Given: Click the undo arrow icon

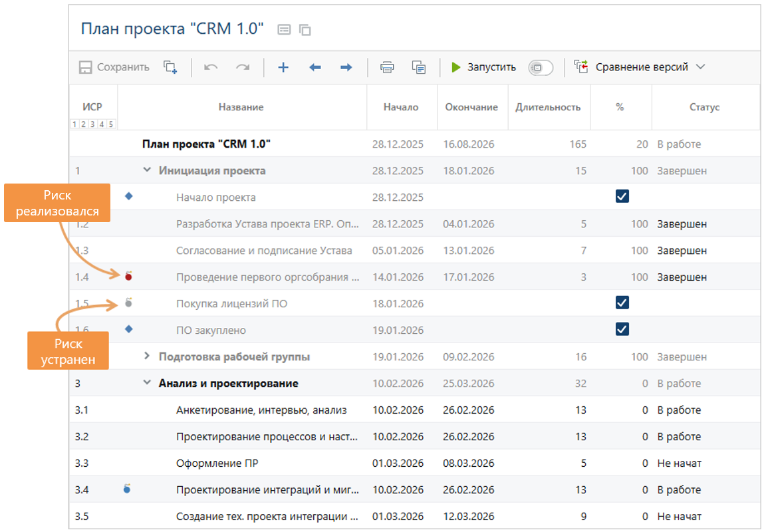Looking at the screenshot, I should (211, 67).
